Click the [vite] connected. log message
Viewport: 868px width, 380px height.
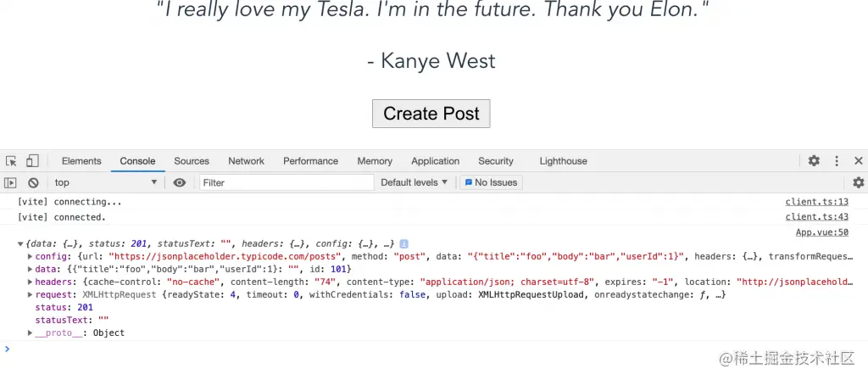[x=61, y=217]
